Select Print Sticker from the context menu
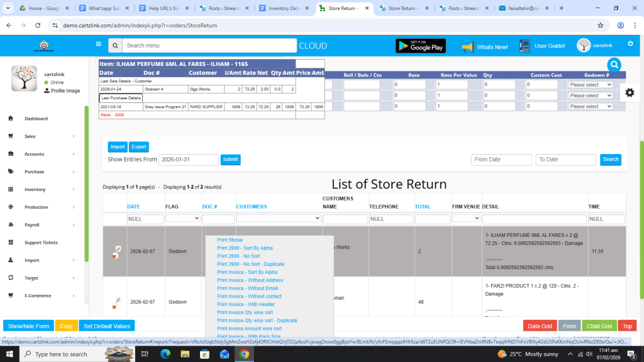Image resolution: width=644 pixels, height=362 pixels. pos(230,240)
